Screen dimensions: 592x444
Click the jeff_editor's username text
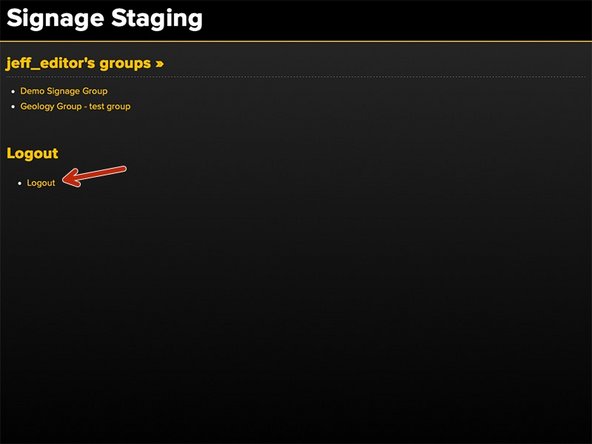click(x=50, y=63)
